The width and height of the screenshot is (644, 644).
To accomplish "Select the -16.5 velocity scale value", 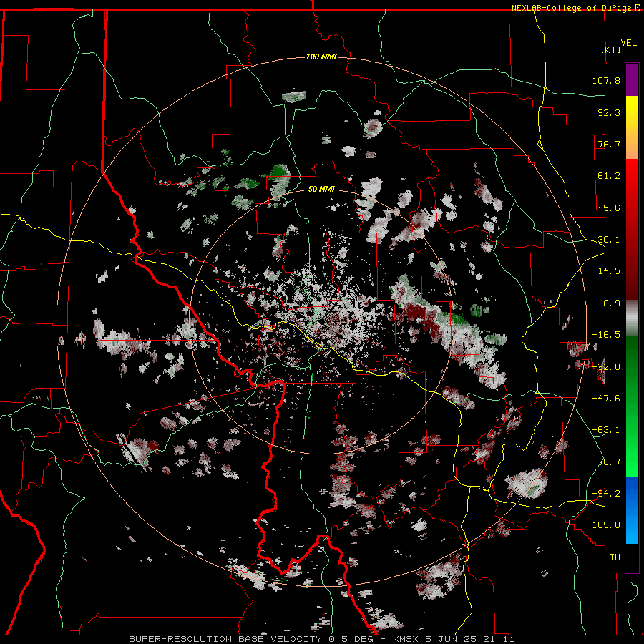I will 606,335.
